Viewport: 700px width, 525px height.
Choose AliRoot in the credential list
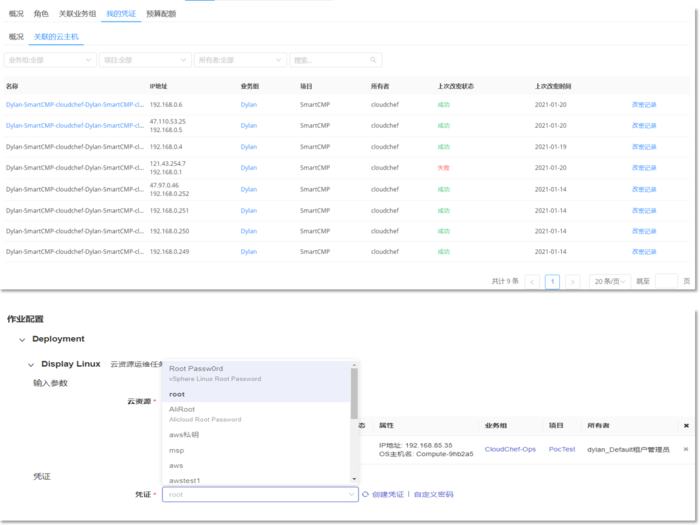click(x=257, y=414)
